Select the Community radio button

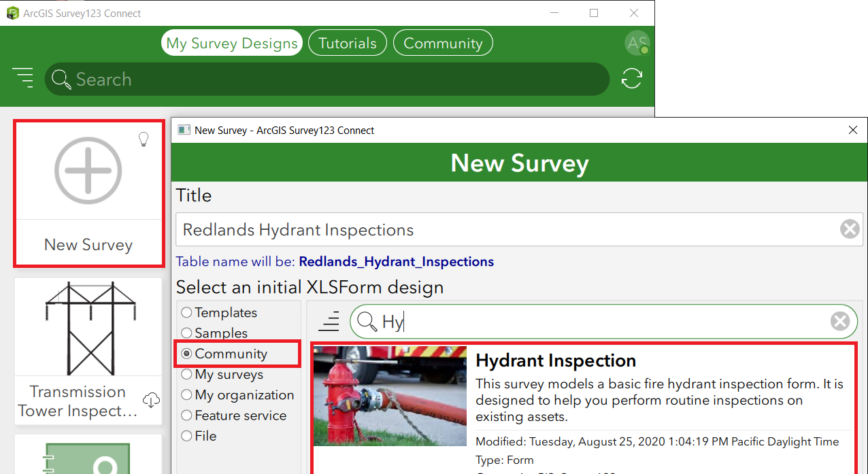(186, 354)
